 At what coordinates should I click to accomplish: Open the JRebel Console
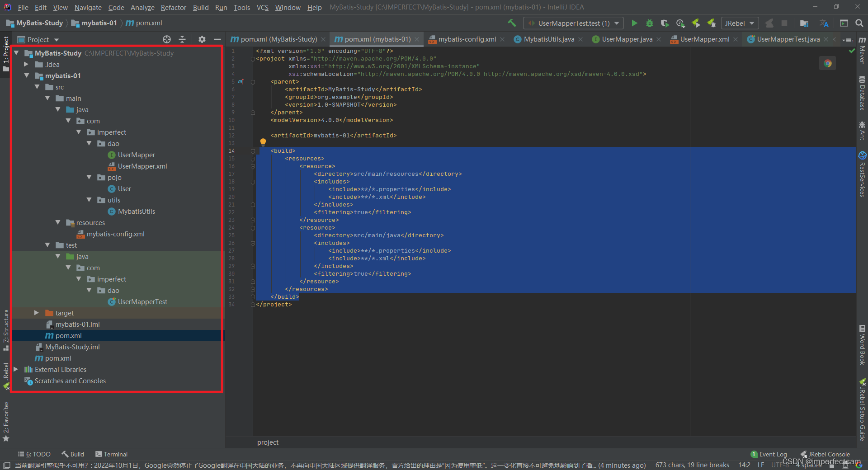point(825,454)
